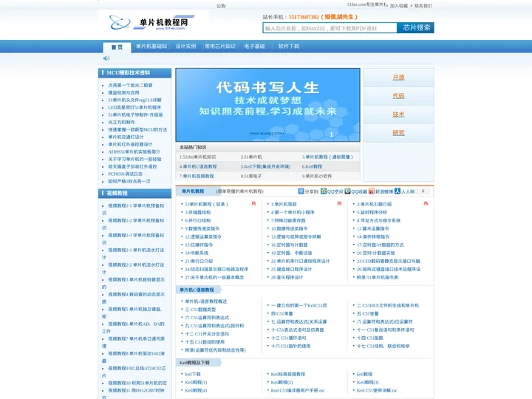532x399 pixels.
Task: Open Keil经典视频教程 link
Action: click(x=287, y=374)
